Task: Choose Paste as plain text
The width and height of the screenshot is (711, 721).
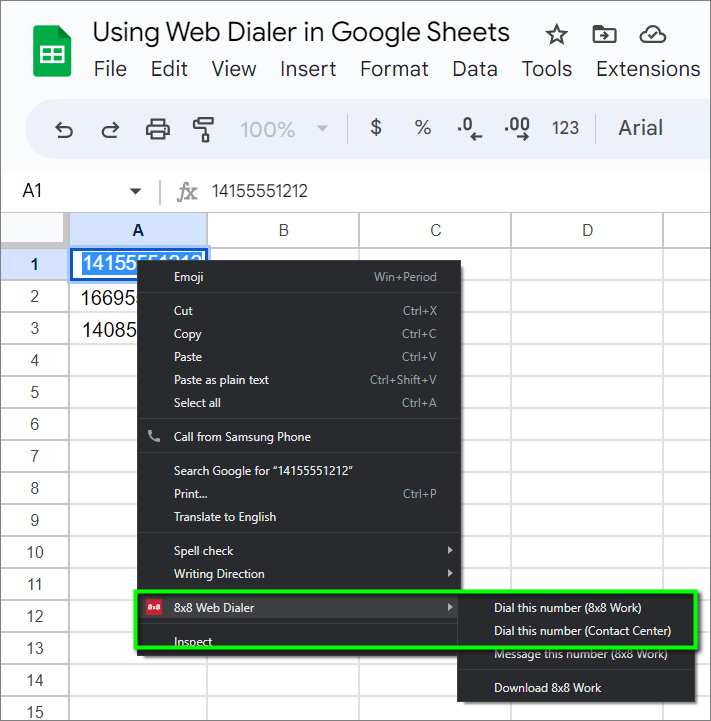Action: pyautogui.click(x=299, y=380)
